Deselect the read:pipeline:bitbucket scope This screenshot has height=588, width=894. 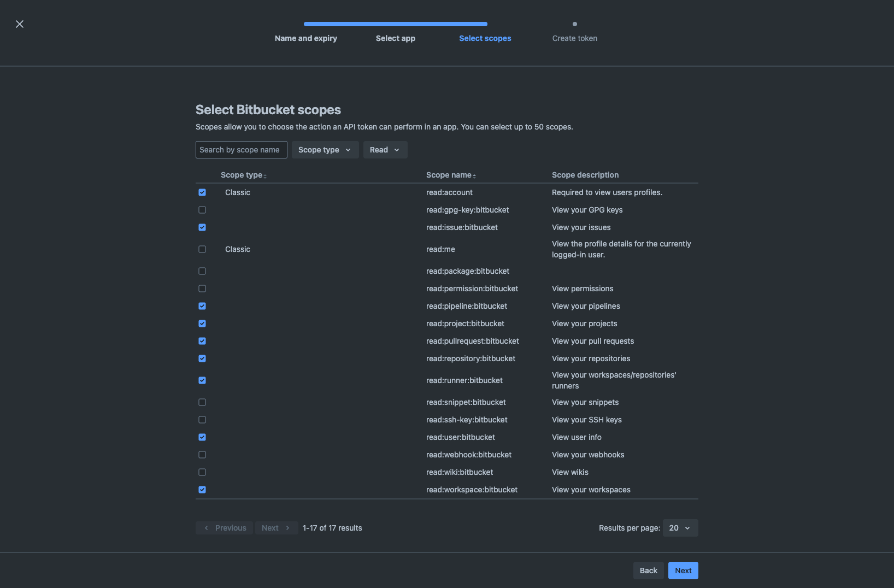202,306
